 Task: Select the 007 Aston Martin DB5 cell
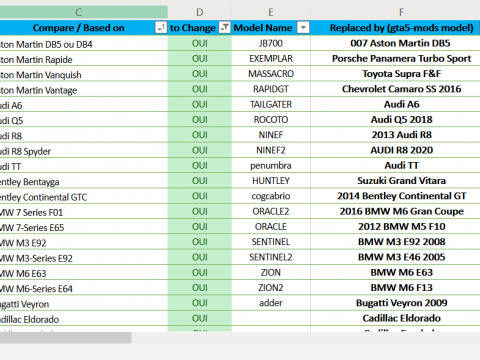click(x=395, y=43)
